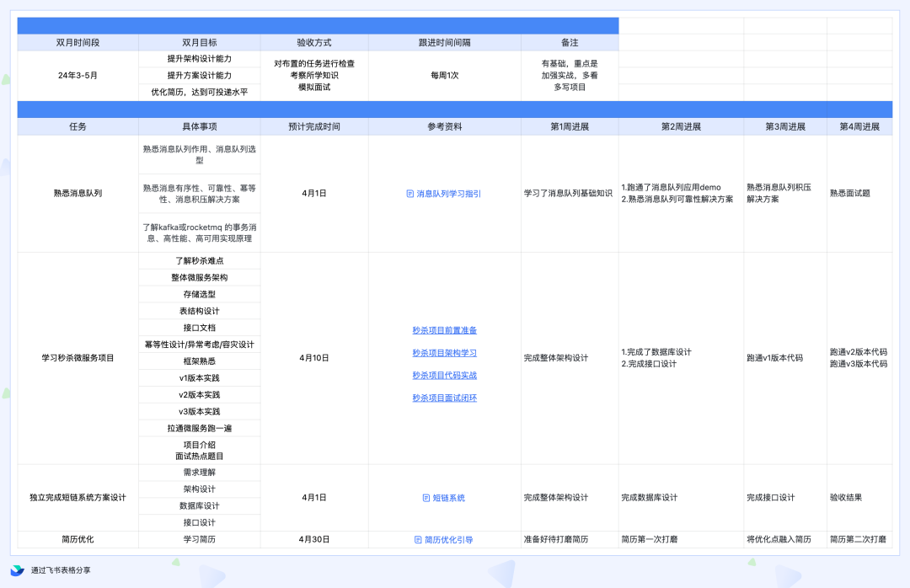Select the 双月目标 header cell

point(200,42)
